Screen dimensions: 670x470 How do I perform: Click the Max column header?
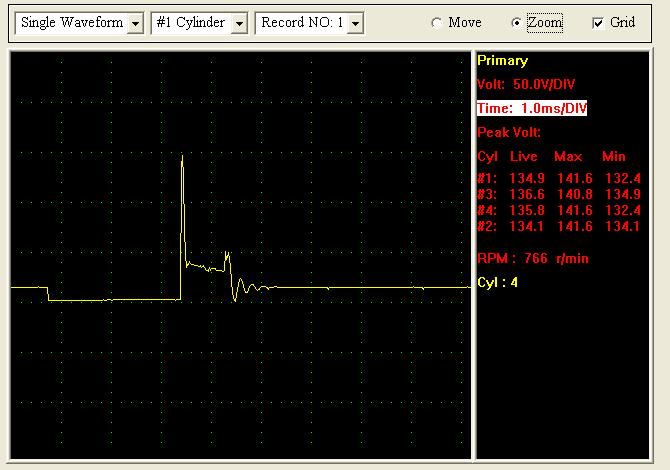[568, 156]
